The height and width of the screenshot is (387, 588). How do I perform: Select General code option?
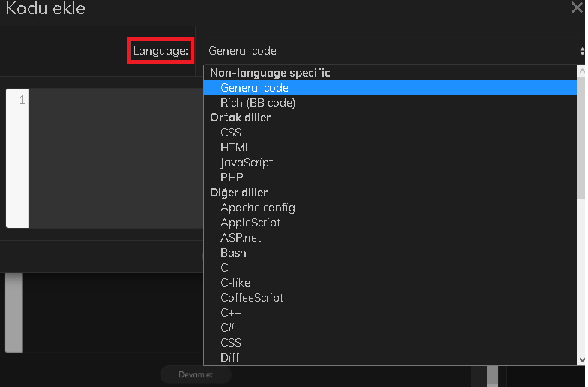pyautogui.click(x=254, y=88)
